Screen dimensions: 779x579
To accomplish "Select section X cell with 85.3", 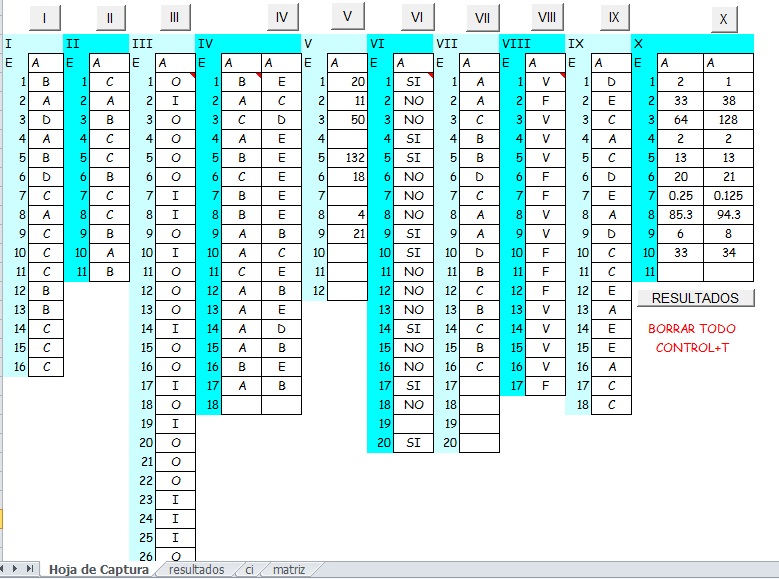I will point(681,215).
